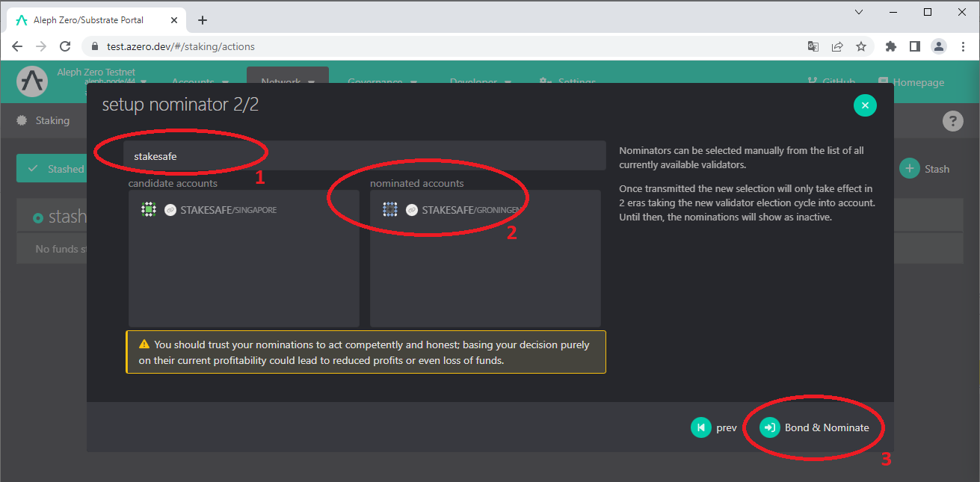Viewport: 980px width, 482px height.
Task: Open the staking help question mark
Action: point(952,121)
